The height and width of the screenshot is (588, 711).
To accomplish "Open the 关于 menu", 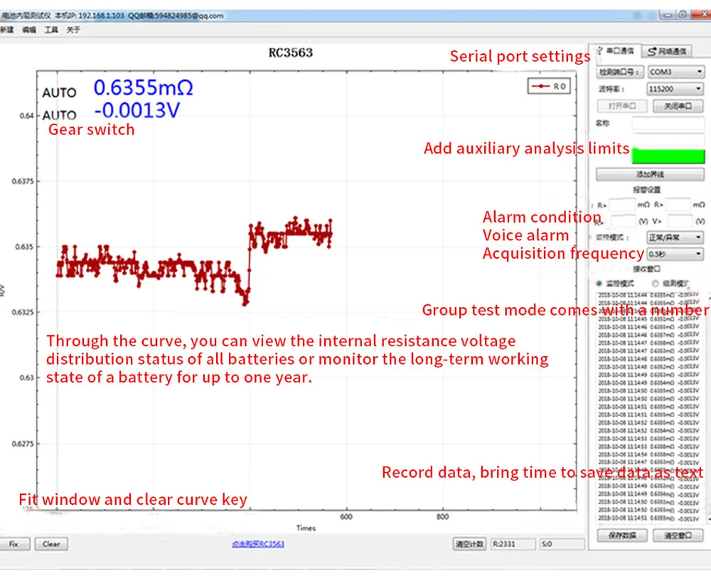I will coord(73,30).
